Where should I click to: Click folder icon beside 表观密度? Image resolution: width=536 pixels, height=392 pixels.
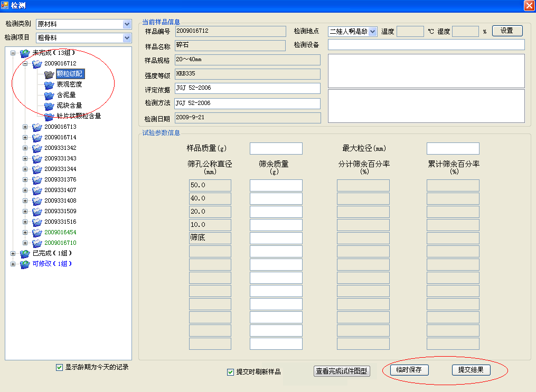(49, 85)
